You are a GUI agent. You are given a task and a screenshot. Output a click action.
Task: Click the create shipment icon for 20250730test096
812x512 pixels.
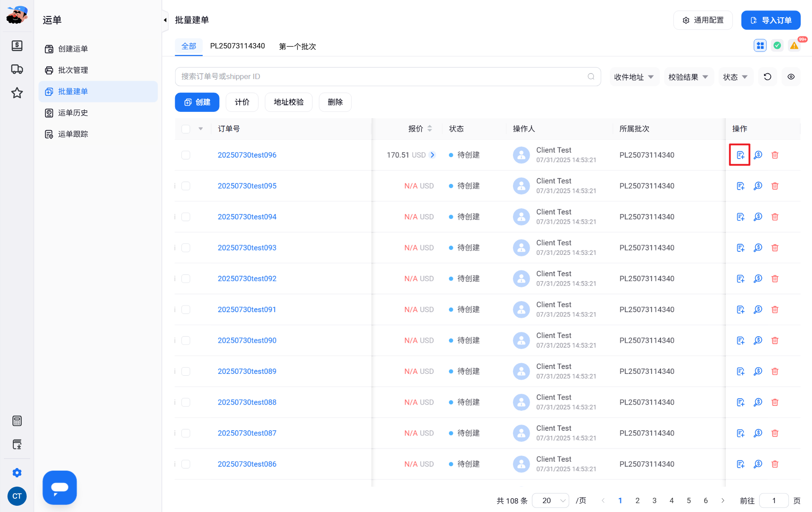click(740, 155)
